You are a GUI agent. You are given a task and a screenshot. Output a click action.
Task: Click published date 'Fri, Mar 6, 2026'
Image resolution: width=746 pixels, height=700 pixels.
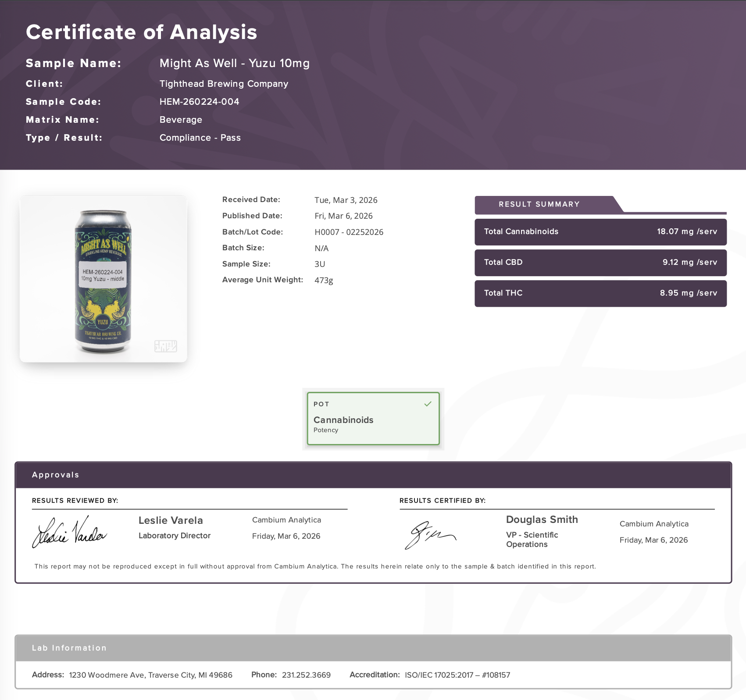coord(343,216)
